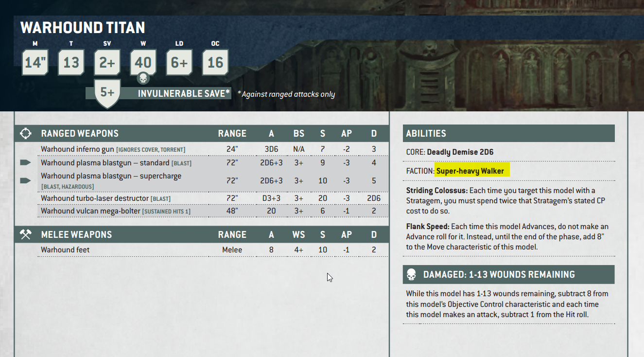The width and height of the screenshot is (644, 357).
Task: Click the highlighted Super-heavy Walker faction text
Action: [470, 171]
